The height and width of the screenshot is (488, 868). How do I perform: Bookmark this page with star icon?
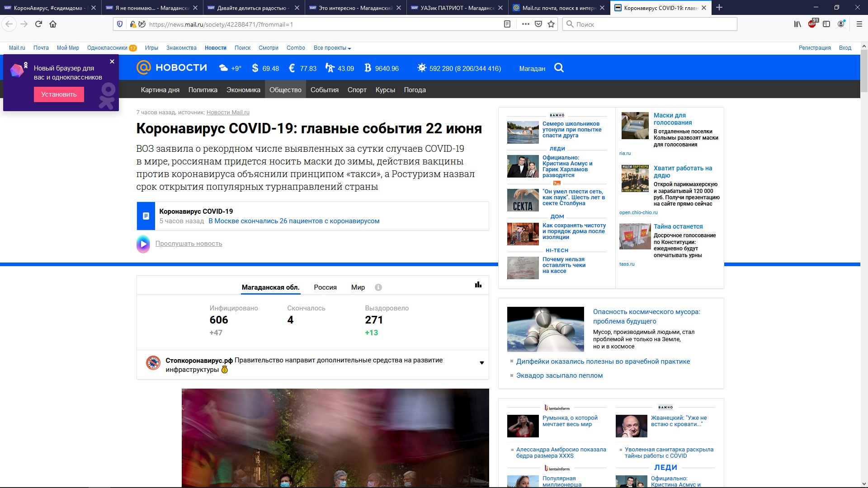(551, 24)
